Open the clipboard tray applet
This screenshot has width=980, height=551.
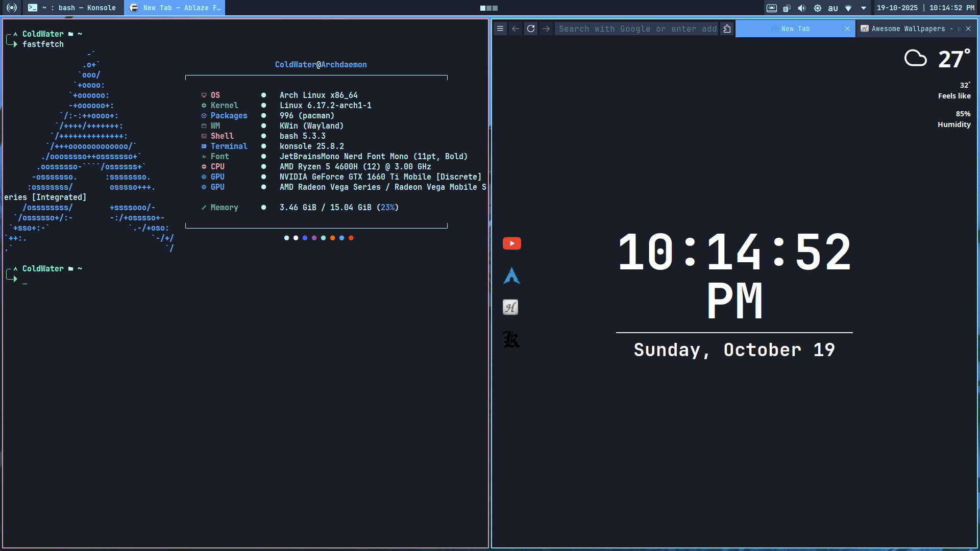point(787,8)
